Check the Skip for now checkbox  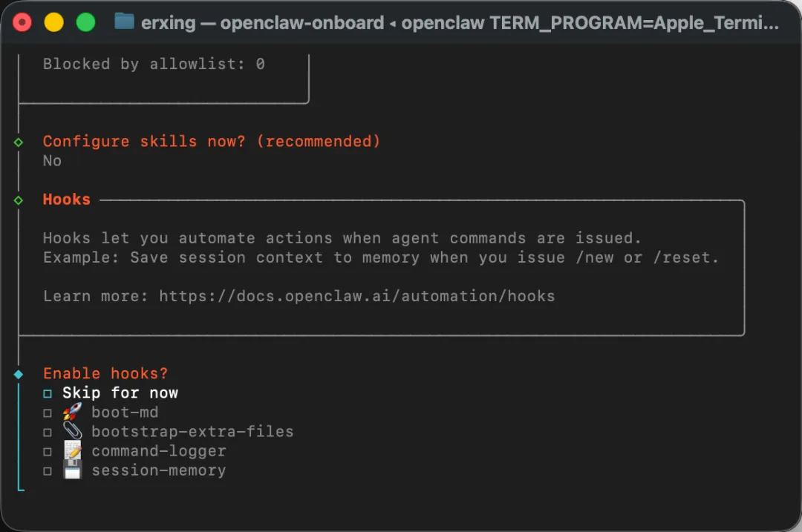(x=48, y=393)
